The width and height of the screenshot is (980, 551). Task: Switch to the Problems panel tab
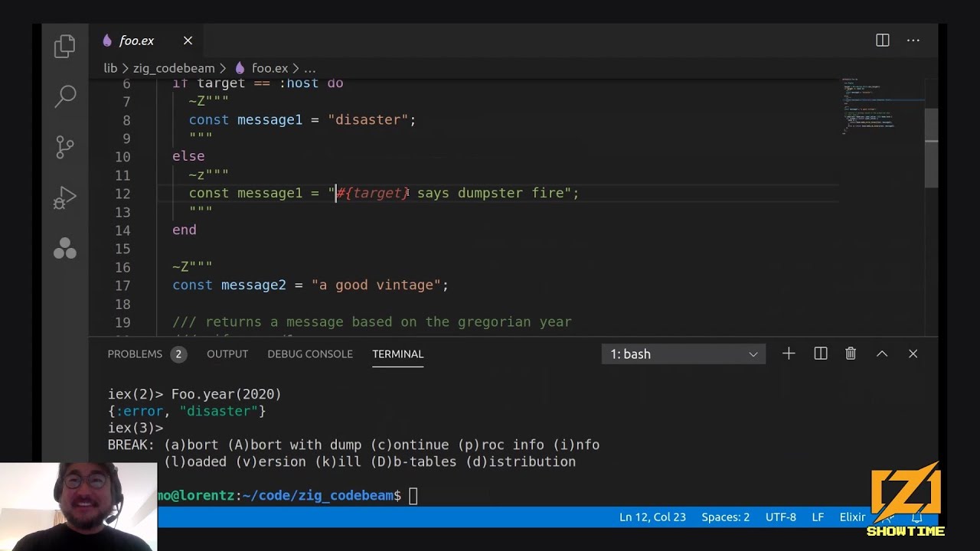pos(135,354)
